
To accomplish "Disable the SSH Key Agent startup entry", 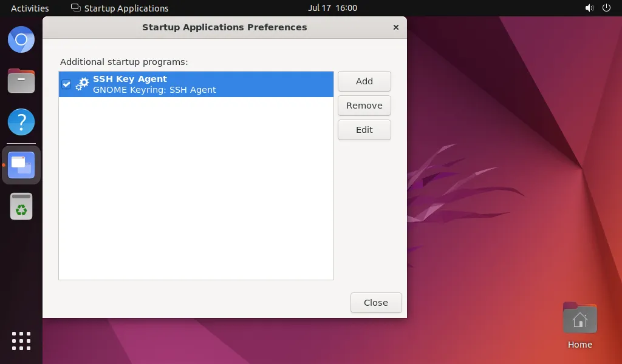I will (x=66, y=84).
